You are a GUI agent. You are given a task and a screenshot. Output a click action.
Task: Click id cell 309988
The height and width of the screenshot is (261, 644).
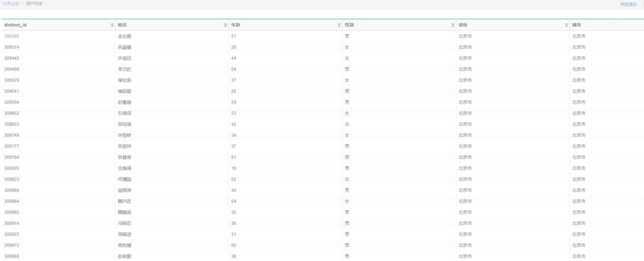click(x=11, y=256)
